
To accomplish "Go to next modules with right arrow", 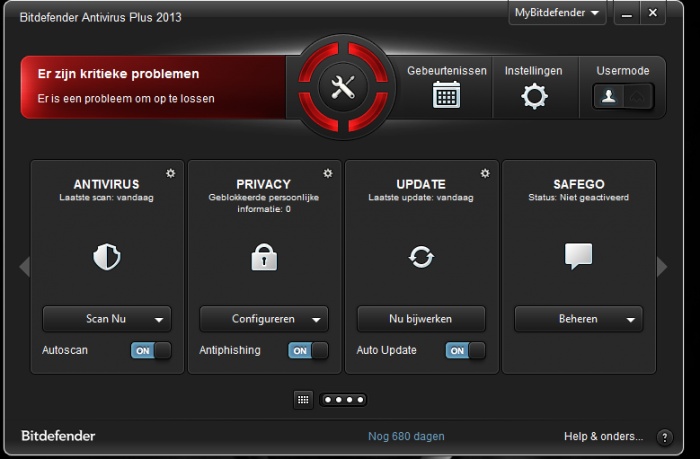I will pyautogui.click(x=662, y=267).
